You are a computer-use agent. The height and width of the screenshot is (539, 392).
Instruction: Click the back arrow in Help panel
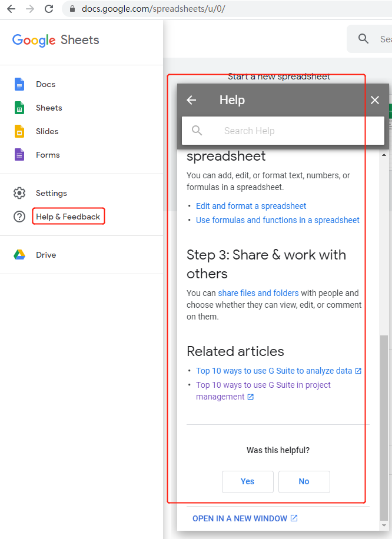(x=191, y=100)
